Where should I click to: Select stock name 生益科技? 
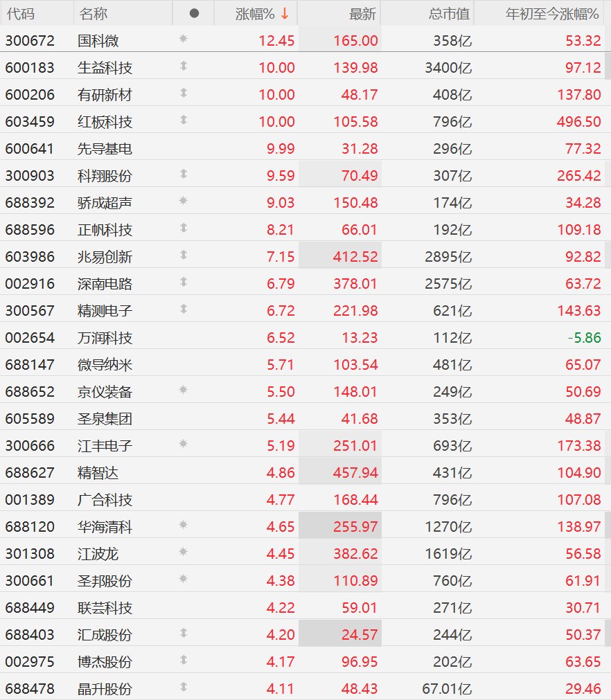coord(105,68)
